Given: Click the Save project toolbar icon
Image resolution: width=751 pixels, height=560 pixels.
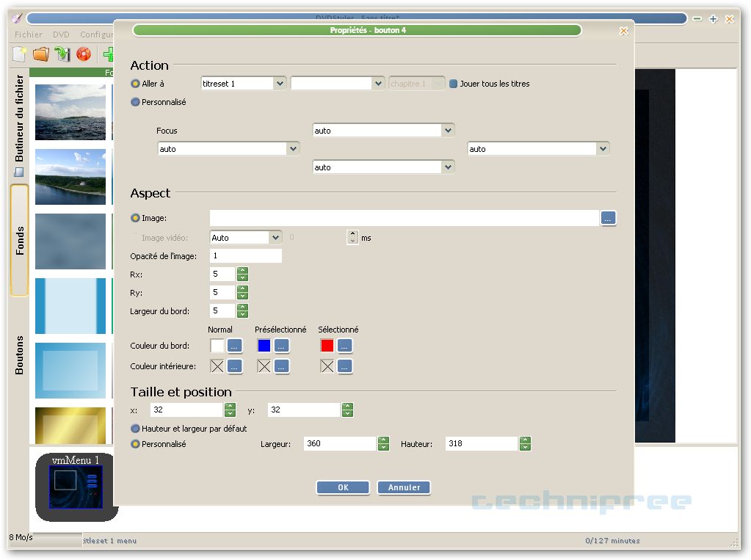Looking at the screenshot, I should point(62,54).
